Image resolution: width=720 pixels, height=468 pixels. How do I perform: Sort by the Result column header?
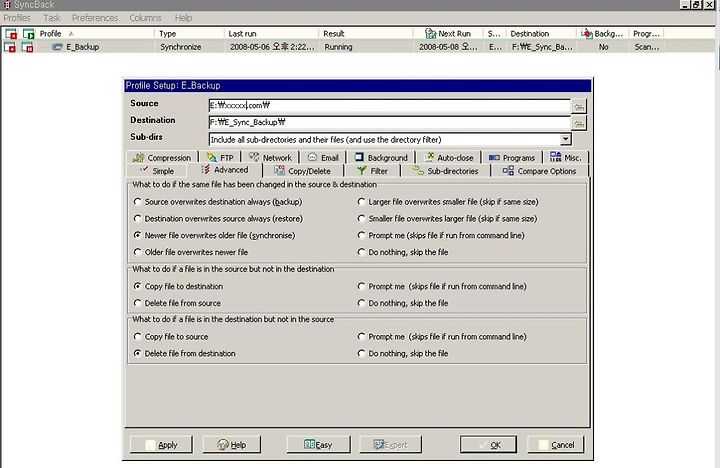tap(366, 34)
